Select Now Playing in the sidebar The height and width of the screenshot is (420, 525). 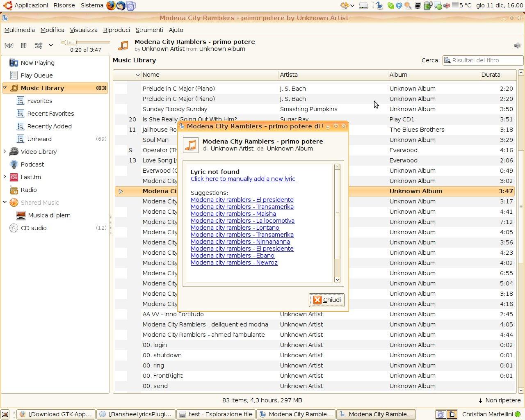pyautogui.click(x=38, y=63)
